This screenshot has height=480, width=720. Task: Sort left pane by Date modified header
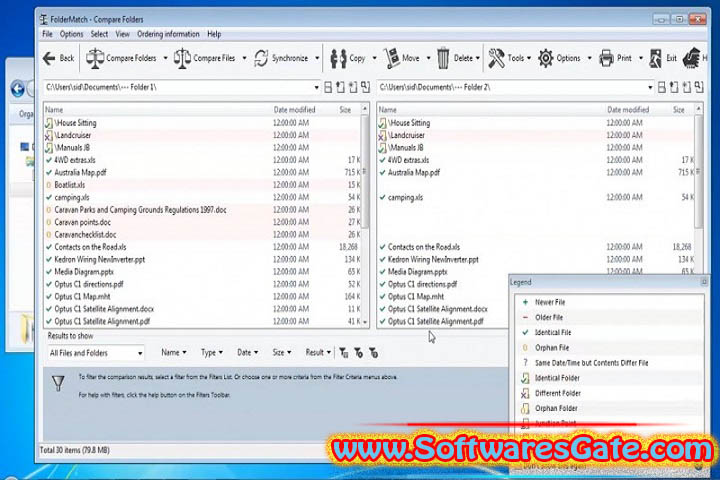point(294,110)
